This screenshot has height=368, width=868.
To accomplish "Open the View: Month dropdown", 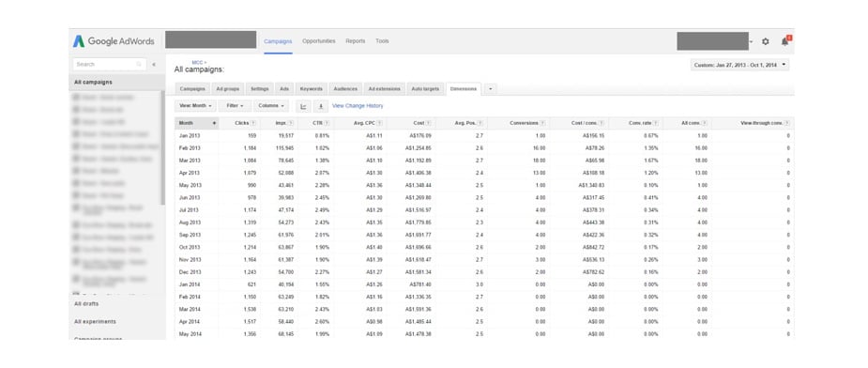I will [195, 106].
